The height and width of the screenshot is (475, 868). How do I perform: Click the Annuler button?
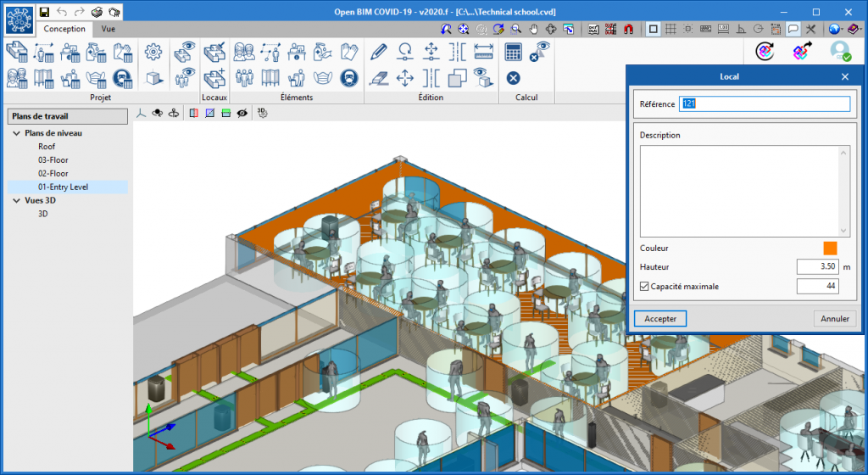point(834,319)
